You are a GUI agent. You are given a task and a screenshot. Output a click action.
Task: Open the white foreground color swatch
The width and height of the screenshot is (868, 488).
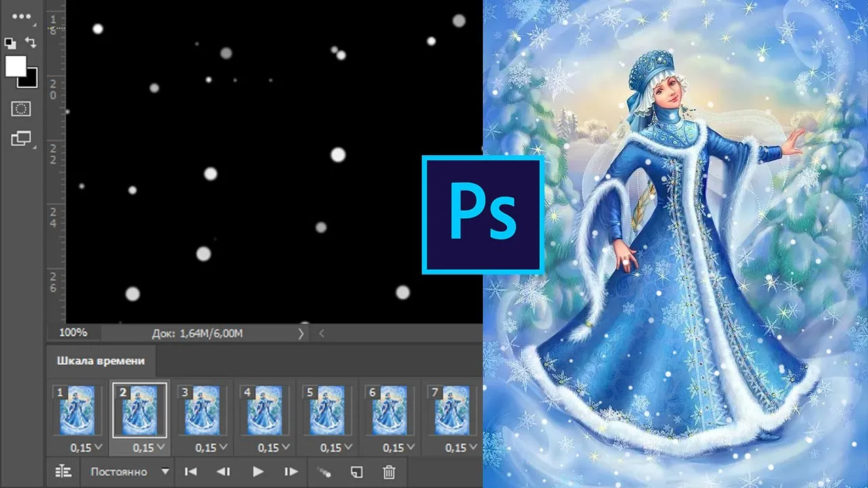(x=16, y=66)
